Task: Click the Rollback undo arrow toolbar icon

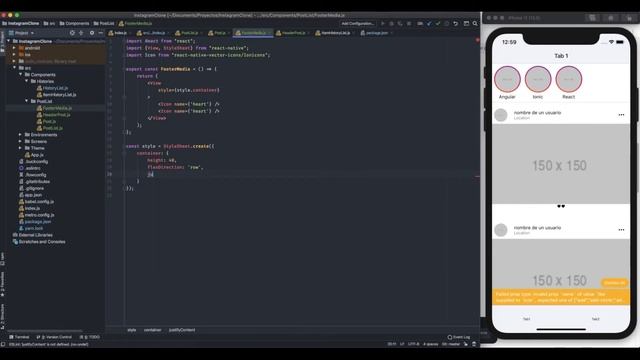Action: (456, 24)
